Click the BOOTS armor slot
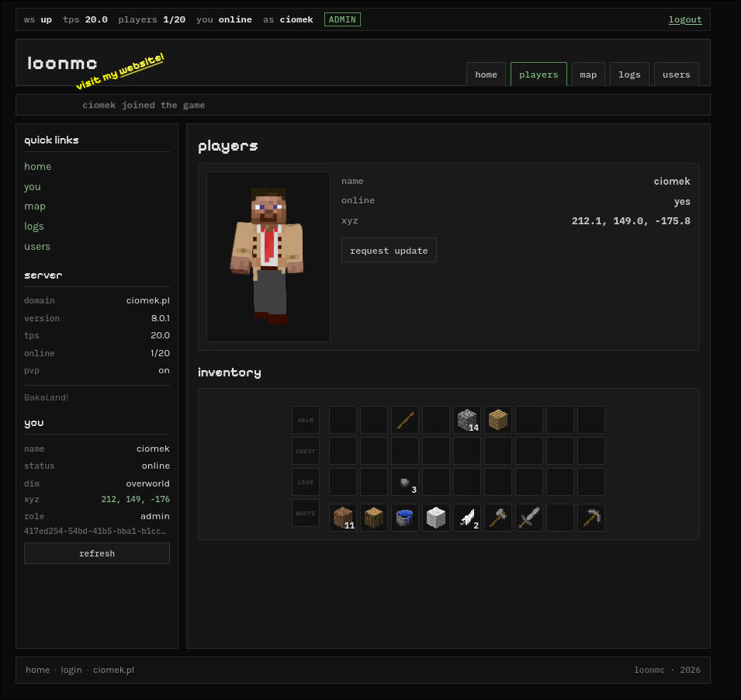The width and height of the screenshot is (741, 700). pyautogui.click(x=306, y=513)
